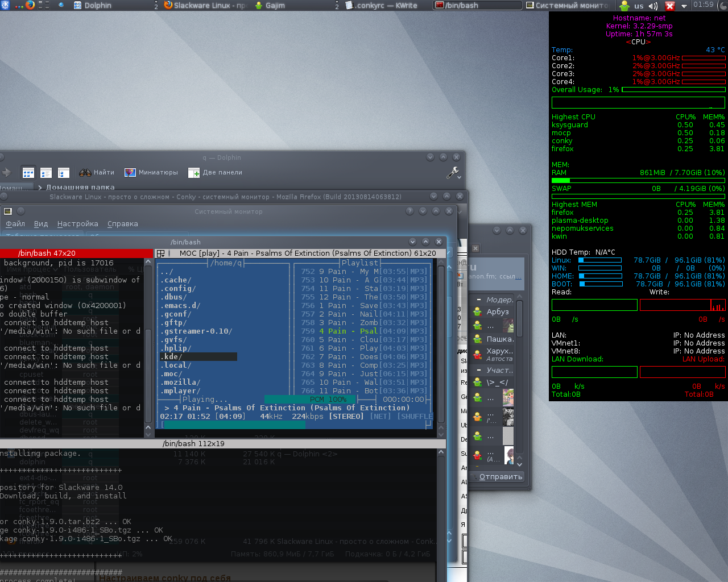Select ../ parent directory in MOC
This screenshot has height=582, width=728.
[167, 272]
